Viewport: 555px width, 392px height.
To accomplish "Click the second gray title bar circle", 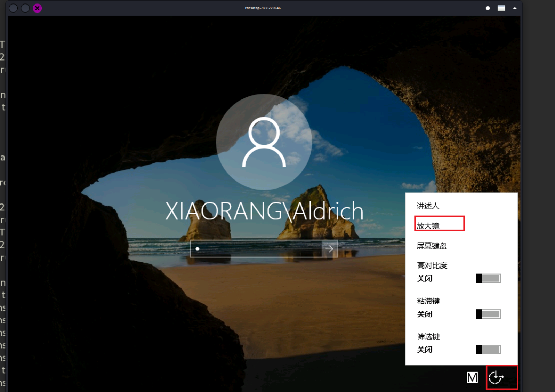I will [25, 8].
